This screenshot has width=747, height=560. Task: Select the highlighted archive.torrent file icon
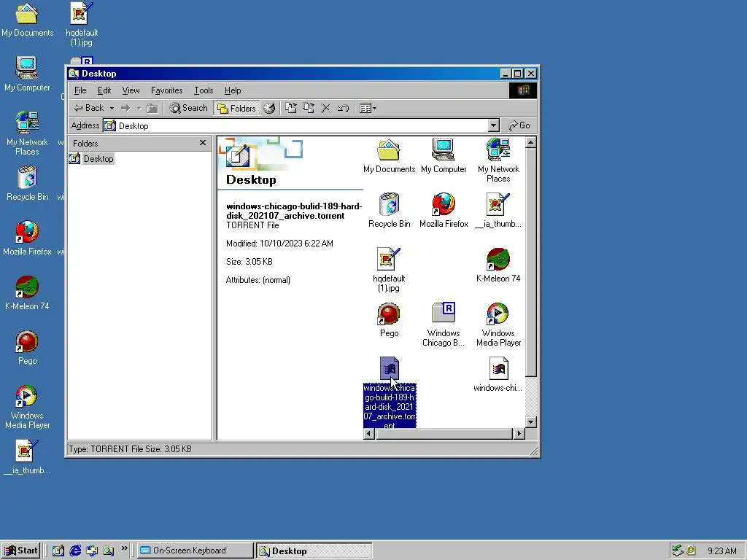(x=389, y=368)
